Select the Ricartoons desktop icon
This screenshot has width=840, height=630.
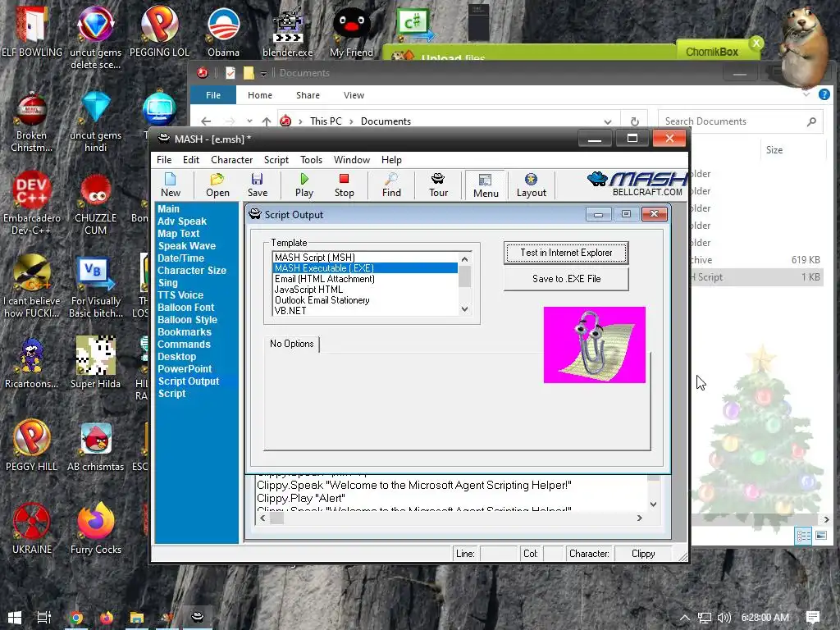point(32,362)
